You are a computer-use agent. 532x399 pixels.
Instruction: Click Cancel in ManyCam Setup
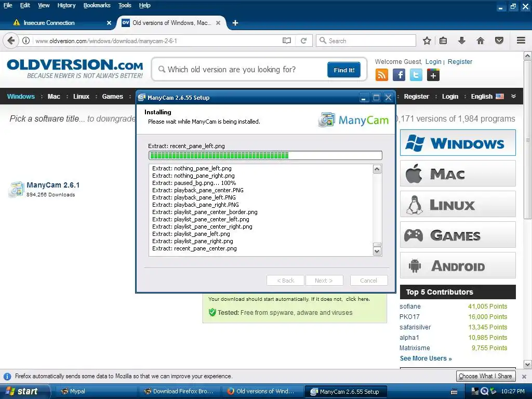(369, 281)
